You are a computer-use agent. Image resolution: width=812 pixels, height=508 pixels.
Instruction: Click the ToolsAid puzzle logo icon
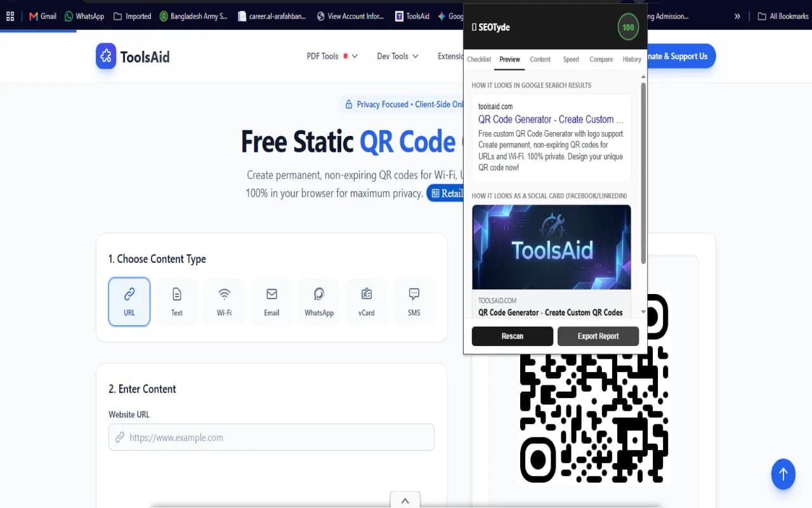[x=106, y=56]
